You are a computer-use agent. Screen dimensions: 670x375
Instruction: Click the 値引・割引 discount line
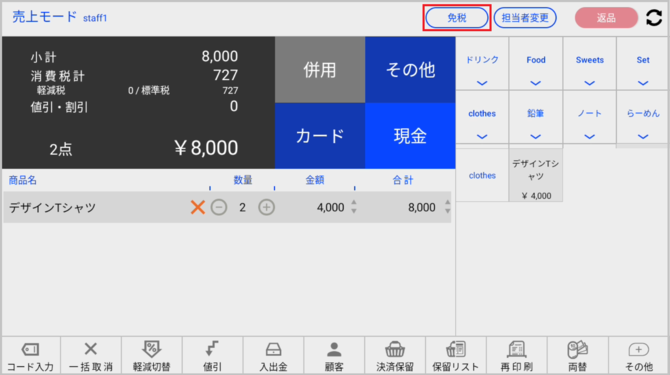(134, 107)
